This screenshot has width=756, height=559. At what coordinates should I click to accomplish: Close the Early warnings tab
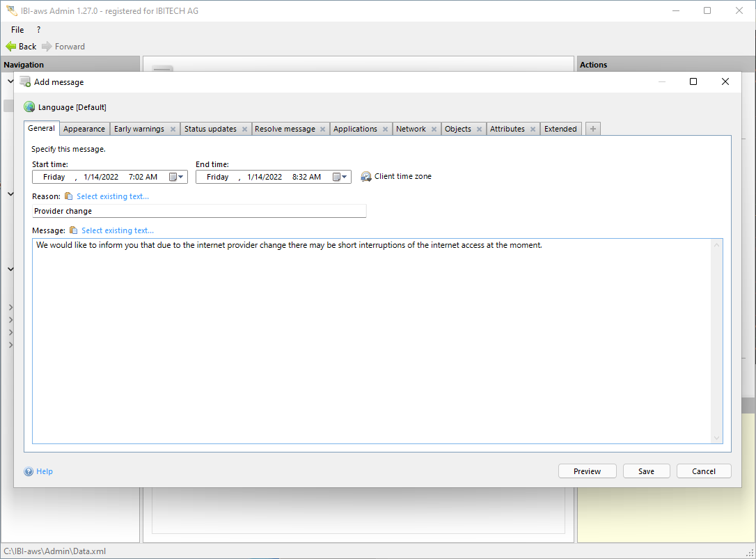(x=173, y=129)
